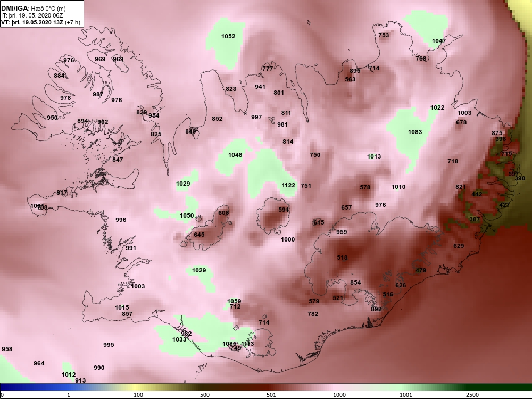532x399 pixels.
Task: Click the 1122 height value
Action: pyautogui.click(x=288, y=185)
